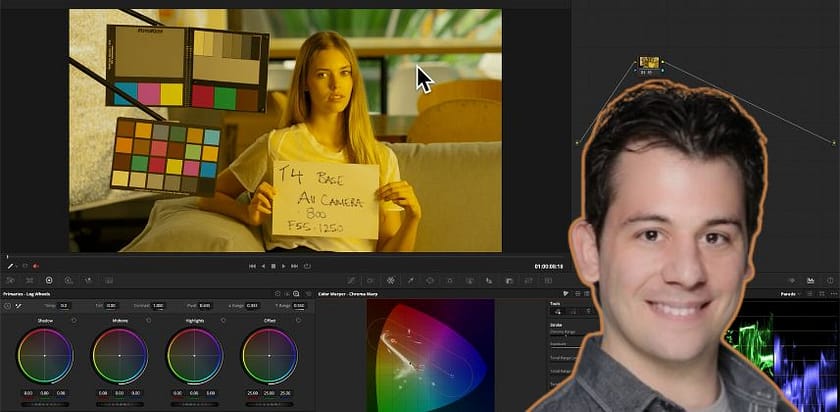Viewport: 840px width, 412px height.
Task: Open the RGB Mixer palette
Action: [88, 280]
